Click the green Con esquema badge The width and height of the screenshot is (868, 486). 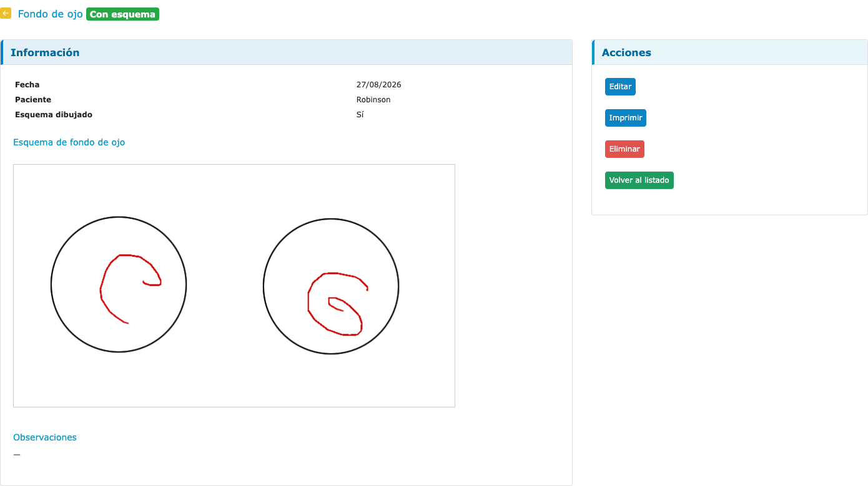(123, 14)
